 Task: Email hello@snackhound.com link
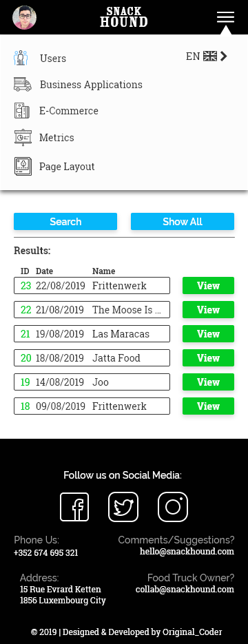pyautogui.click(x=187, y=551)
